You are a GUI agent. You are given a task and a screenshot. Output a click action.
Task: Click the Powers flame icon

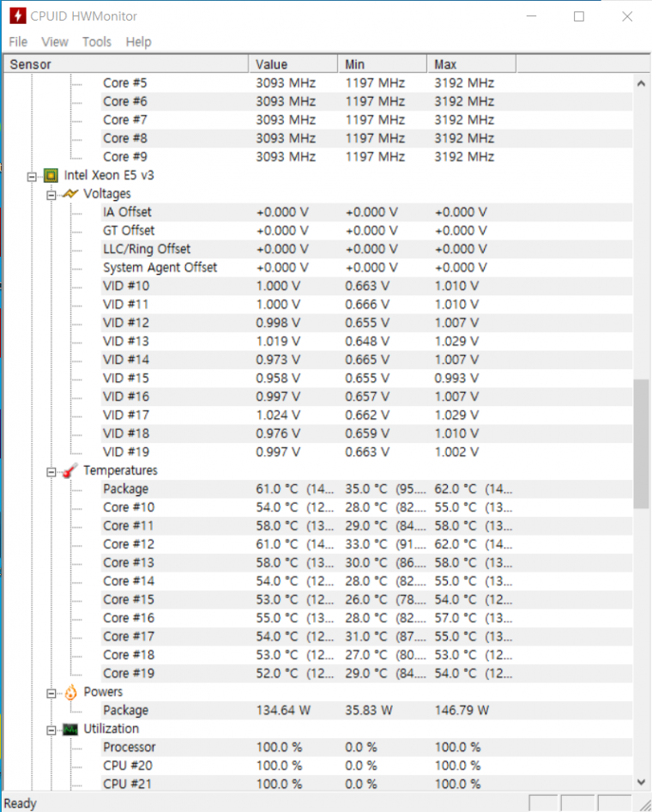(x=71, y=693)
